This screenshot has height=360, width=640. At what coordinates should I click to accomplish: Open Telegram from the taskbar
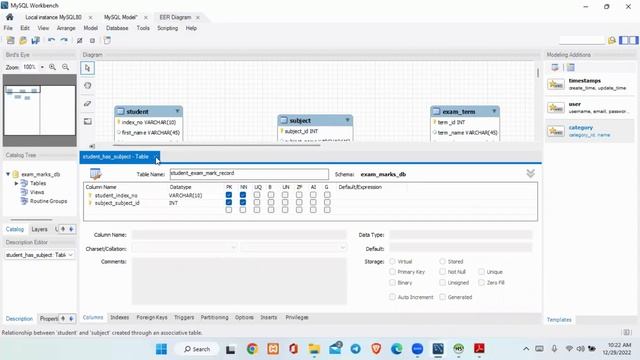click(x=356, y=349)
